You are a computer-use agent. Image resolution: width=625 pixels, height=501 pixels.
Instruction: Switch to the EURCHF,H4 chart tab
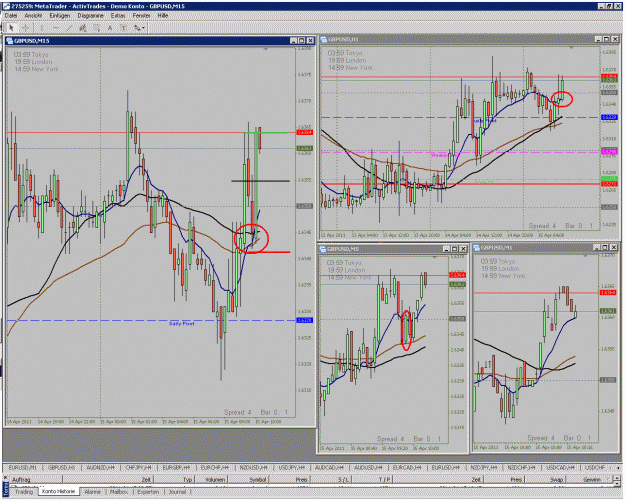point(215,468)
